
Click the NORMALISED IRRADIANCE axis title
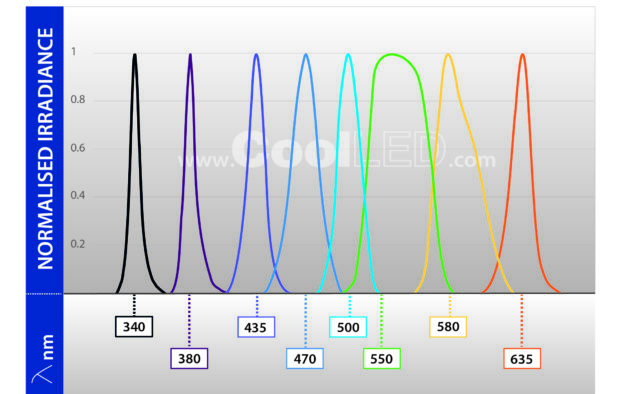pos(45,149)
